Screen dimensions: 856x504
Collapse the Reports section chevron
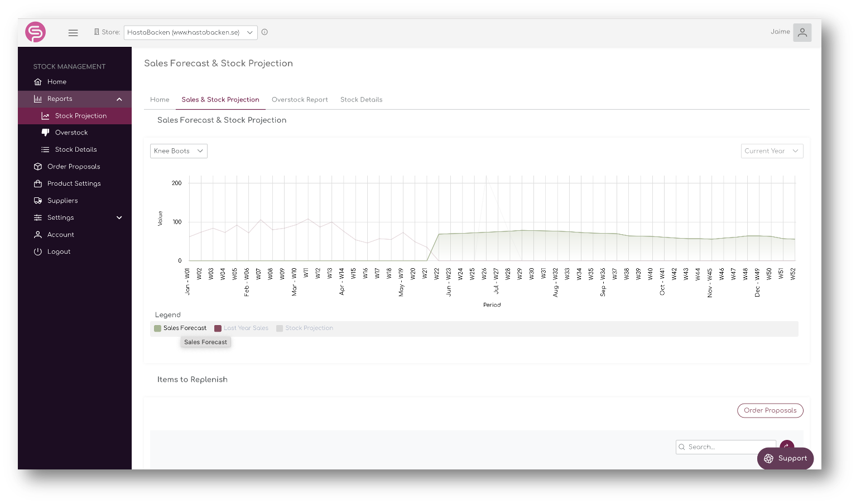click(x=119, y=99)
